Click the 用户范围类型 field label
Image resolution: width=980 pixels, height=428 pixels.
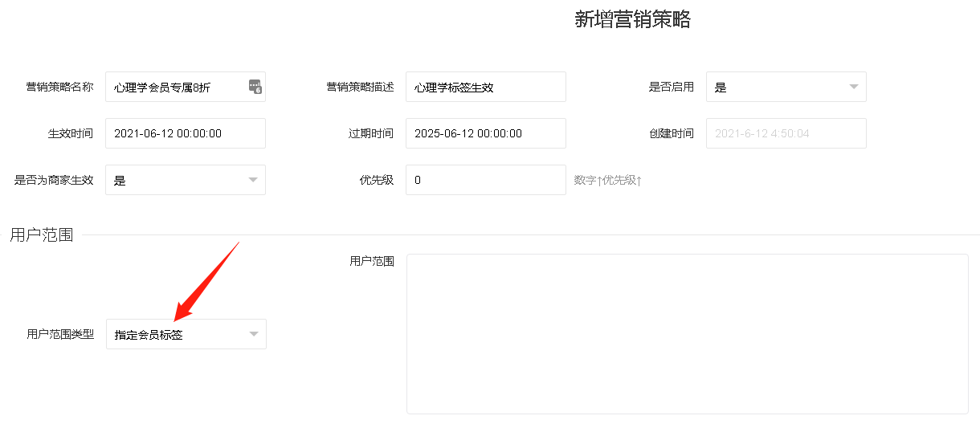(x=60, y=334)
